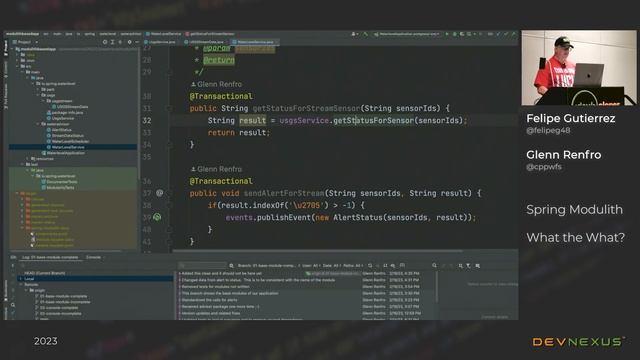Select DocumenterTests in project tree

click(x=59, y=182)
